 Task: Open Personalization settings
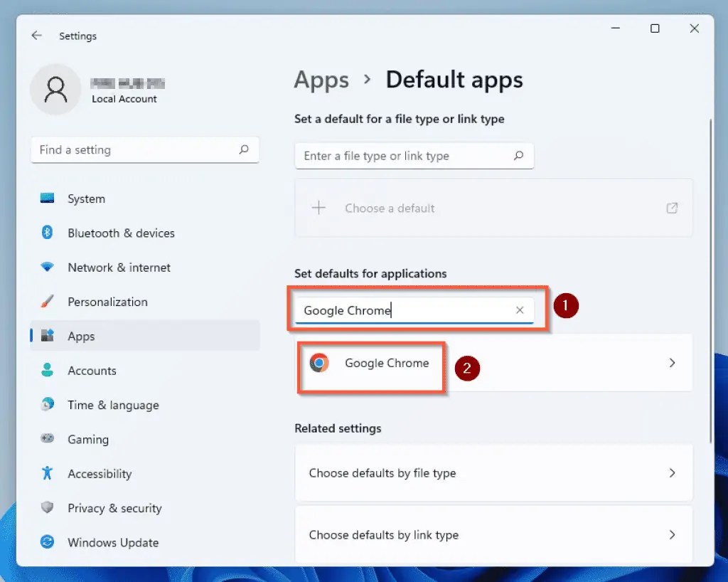(x=145, y=302)
